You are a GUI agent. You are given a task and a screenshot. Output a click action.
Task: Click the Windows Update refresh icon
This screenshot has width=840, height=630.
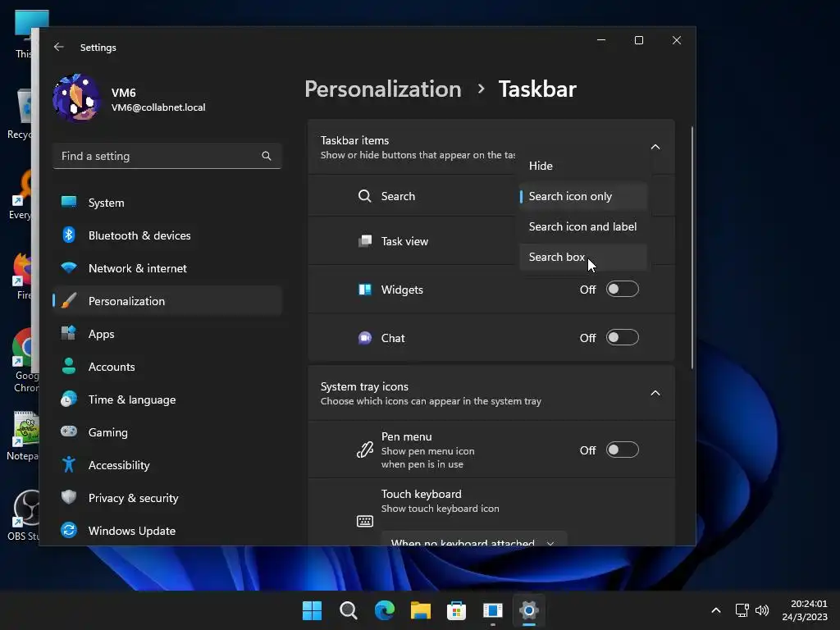click(x=69, y=530)
